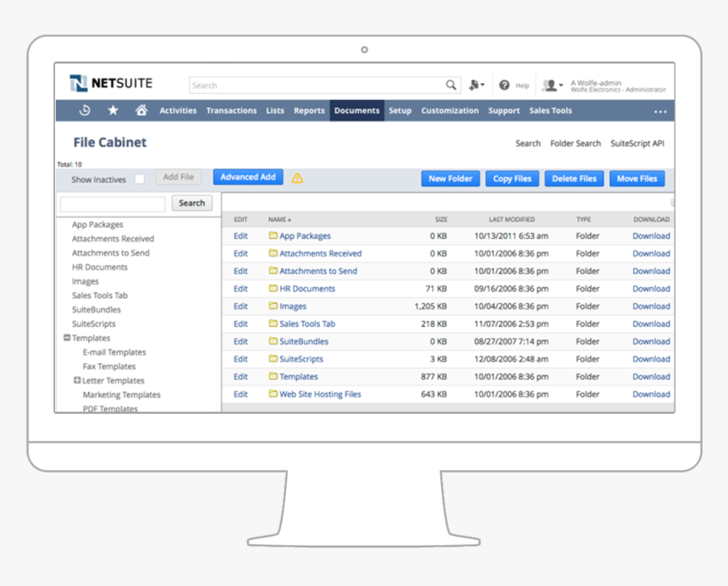Open the Transactions menu
The image size is (728, 586).
[231, 111]
